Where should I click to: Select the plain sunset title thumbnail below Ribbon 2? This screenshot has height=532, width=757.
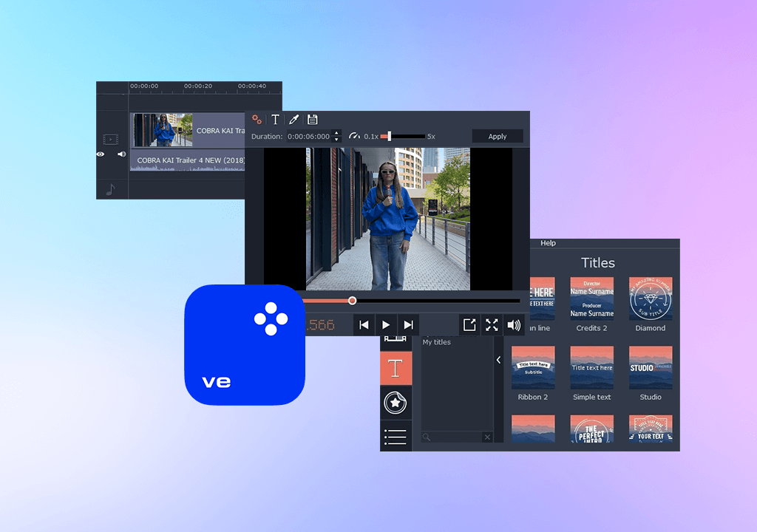(533, 429)
